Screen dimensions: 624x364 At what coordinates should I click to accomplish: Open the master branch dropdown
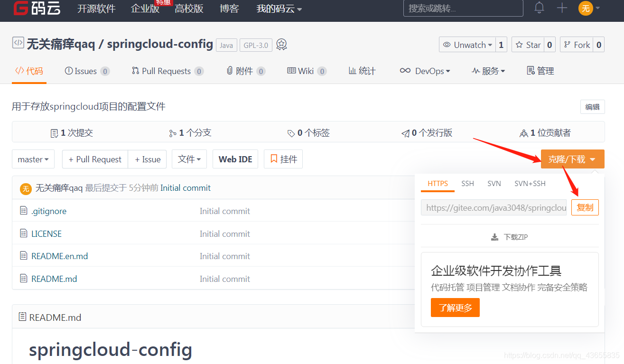point(33,159)
